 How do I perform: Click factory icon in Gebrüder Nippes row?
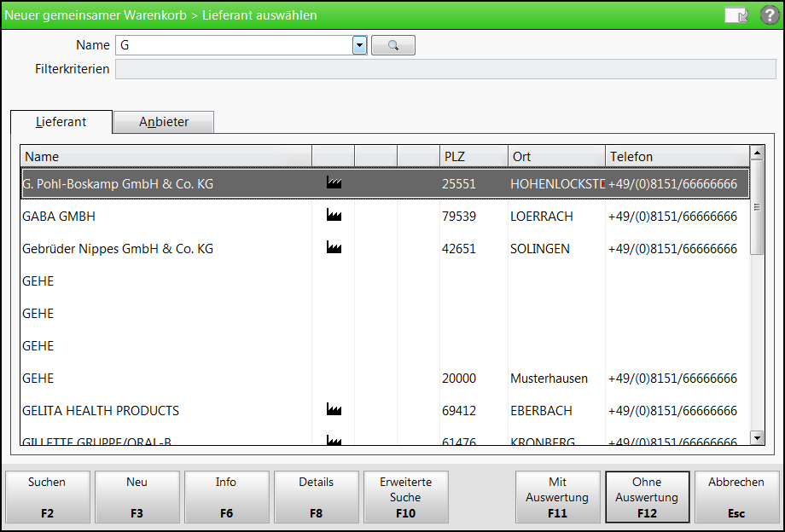coord(334,247)
